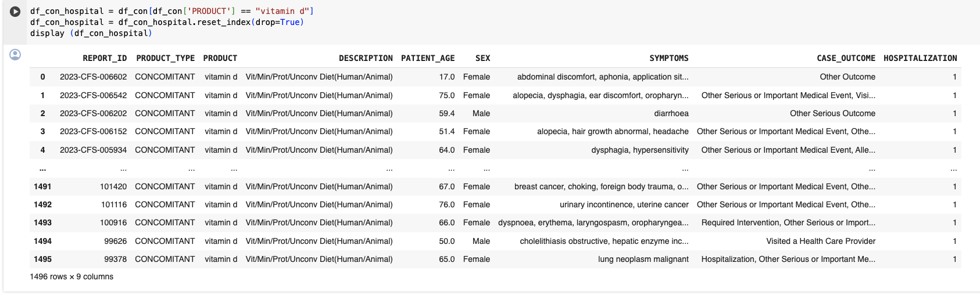Click the CASE_OUTCOME column header
Viewport: 980px width, 295px height.
click(x=846, y=58)
